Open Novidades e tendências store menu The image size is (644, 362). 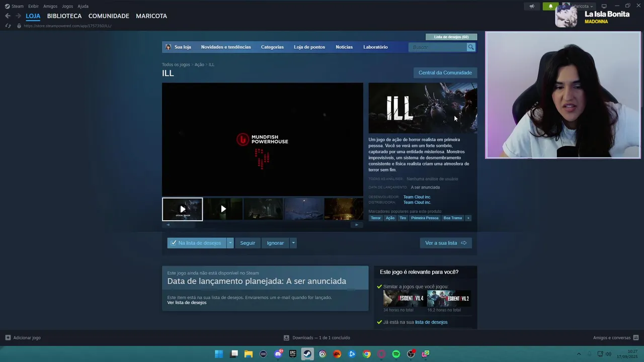pyautogui.click(x=226, y=47)
